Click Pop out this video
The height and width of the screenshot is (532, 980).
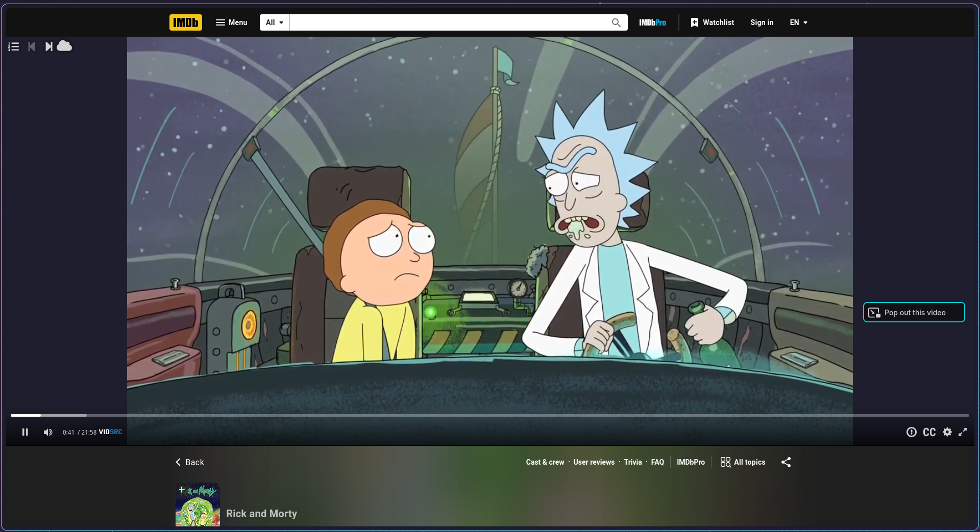pos(914,312)
